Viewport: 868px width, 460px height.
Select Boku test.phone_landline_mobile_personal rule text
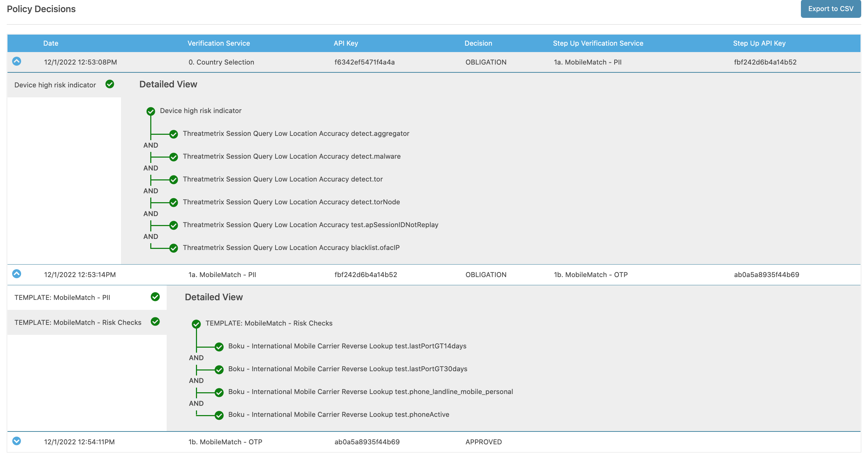[x=370, y=392]
